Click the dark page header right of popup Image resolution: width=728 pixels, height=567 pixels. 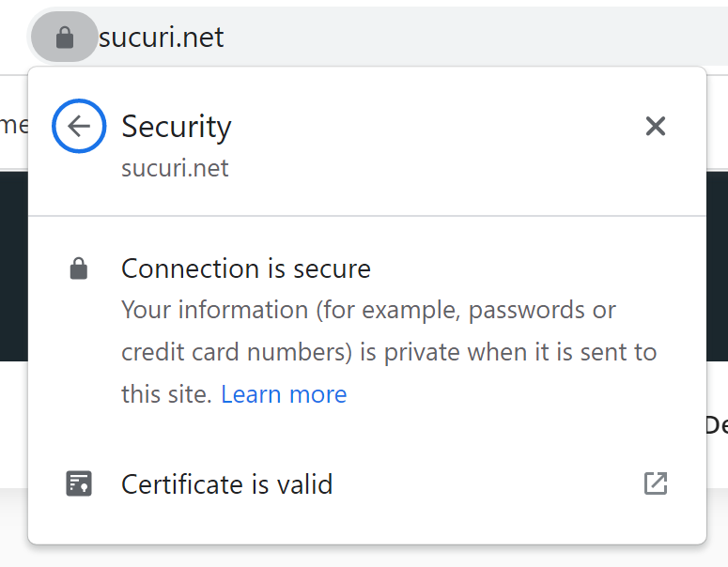(x=717, y=263)
